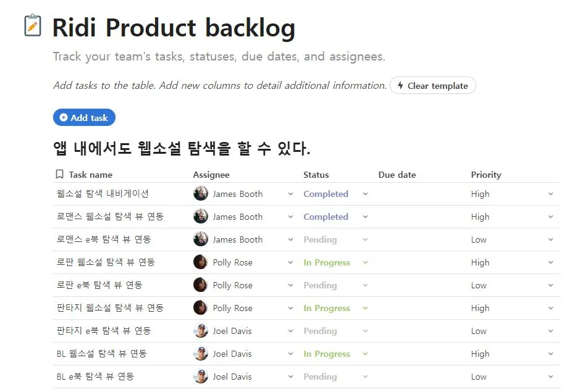Open priority dropdown for 로맨스 e북 탐색 뷰 연동

click(x=551, y=240)
